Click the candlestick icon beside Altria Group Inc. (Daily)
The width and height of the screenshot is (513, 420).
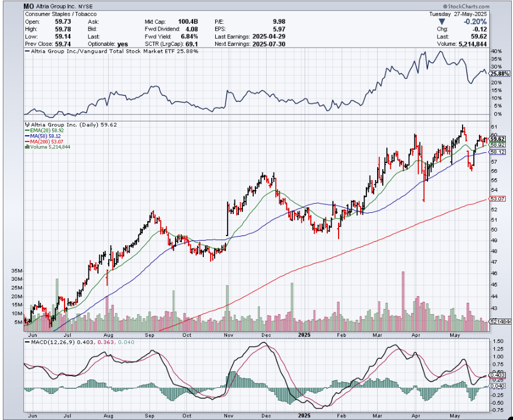click(27, 125)
